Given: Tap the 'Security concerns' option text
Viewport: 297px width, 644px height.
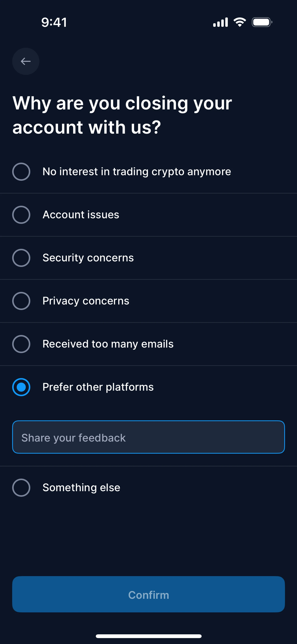Looking at the screenshot, I should pyautogui.click(x=88, y=258).
